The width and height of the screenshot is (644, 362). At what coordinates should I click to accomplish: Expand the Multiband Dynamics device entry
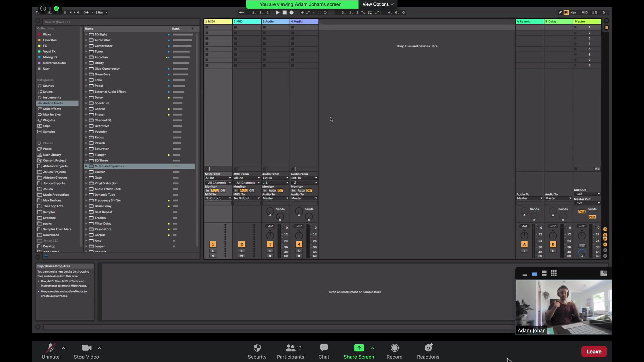pos(86,166)
